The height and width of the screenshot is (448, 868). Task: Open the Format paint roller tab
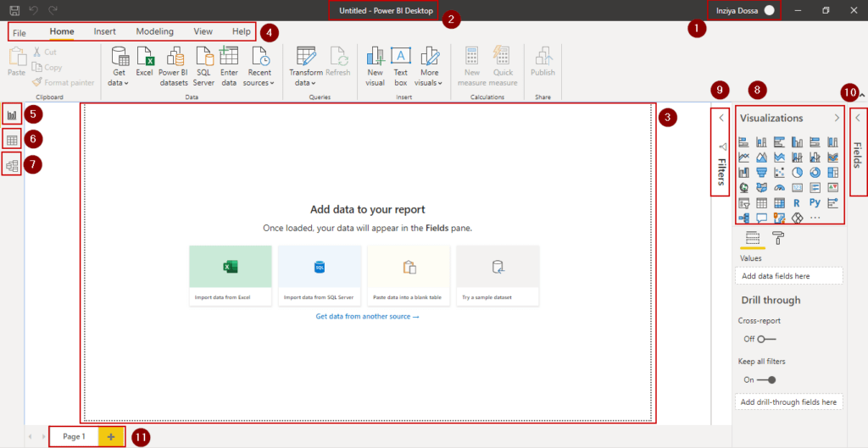pyautogui.click(x=778, y=238)
